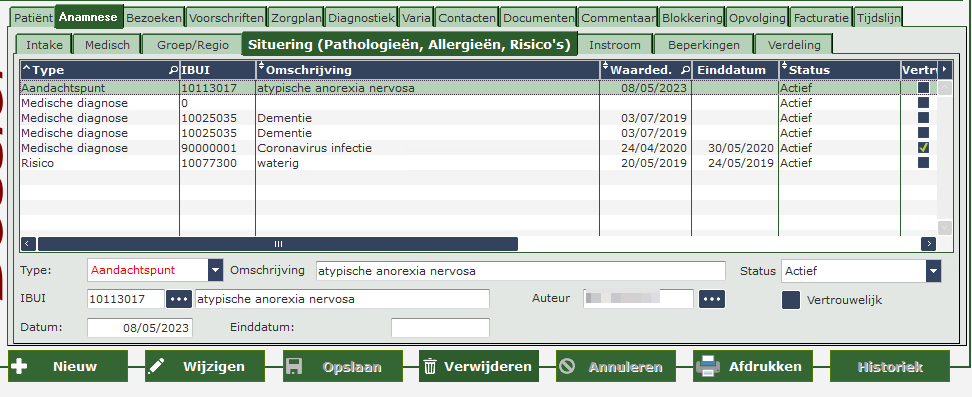This screenshot has width=972, height=397.
Task: Click the printer icon on Afdrukken
Action: click(x=707, y=366)
